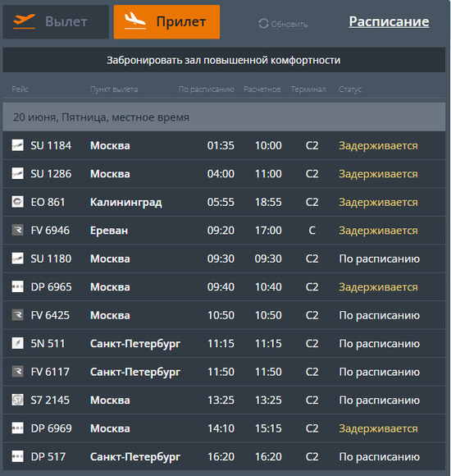The width and height of the screenshot is (451, 476).
Task: Select the Калининград origin in EO 861 row
Action: (x=125, y=202)
